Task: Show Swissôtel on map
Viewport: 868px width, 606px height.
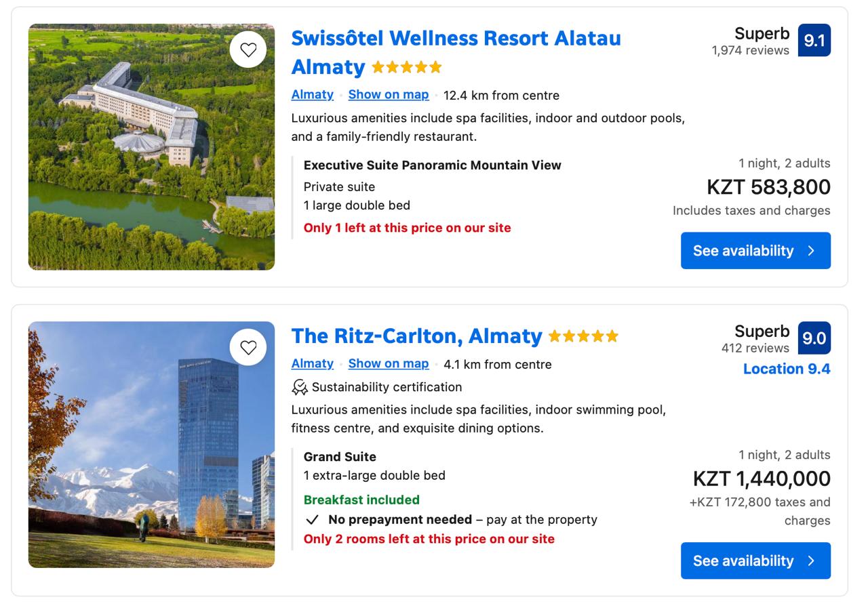Action: (389, 95)
